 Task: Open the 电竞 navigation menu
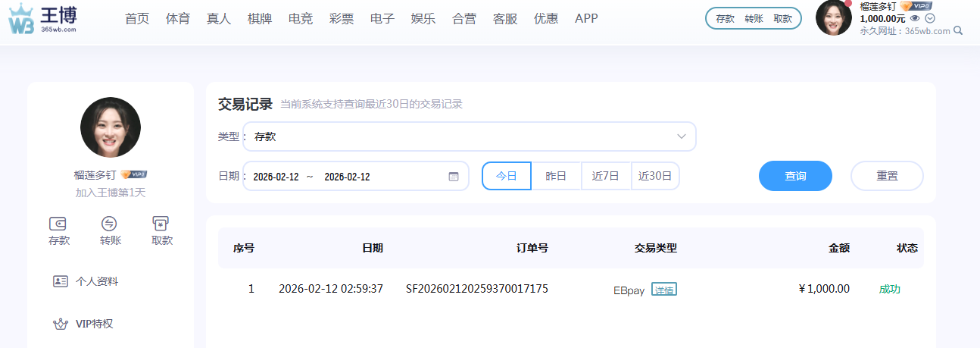pos(301,19)
